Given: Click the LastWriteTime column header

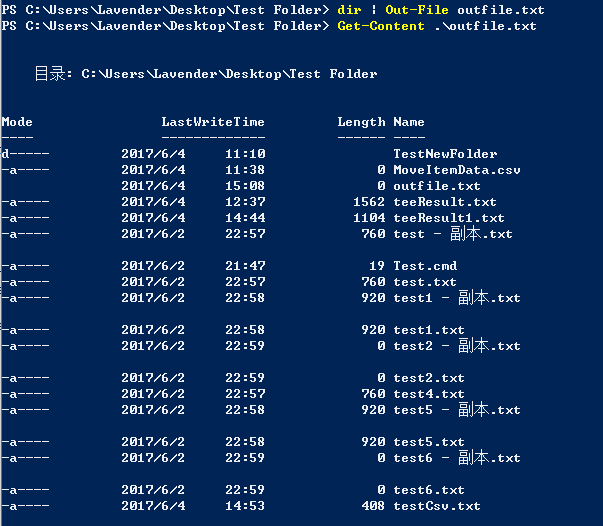Looking at the screenshot, I should 213,122.
